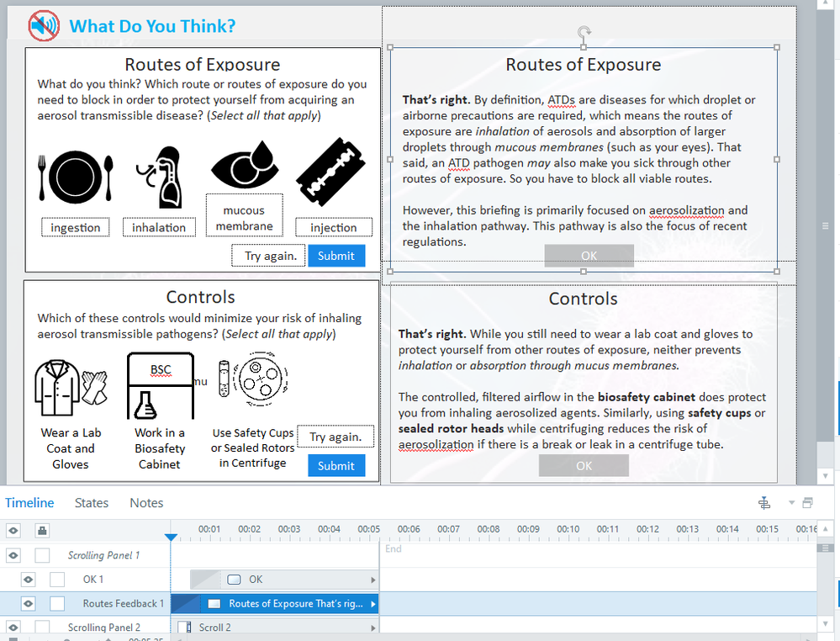Select the mucous membrane eye icon
This screenshot has height=641, width=840.
pos(245,164)
